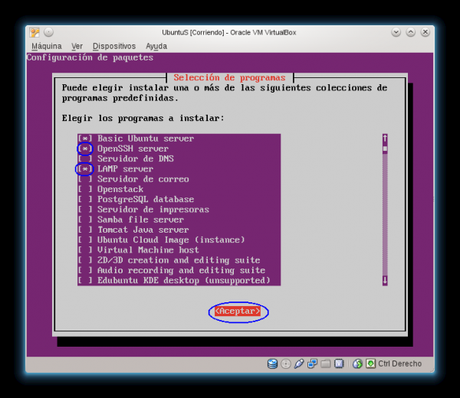Minimize the VirtualBox window
Viewport: 460px width, 398px height.
(396, 32)
